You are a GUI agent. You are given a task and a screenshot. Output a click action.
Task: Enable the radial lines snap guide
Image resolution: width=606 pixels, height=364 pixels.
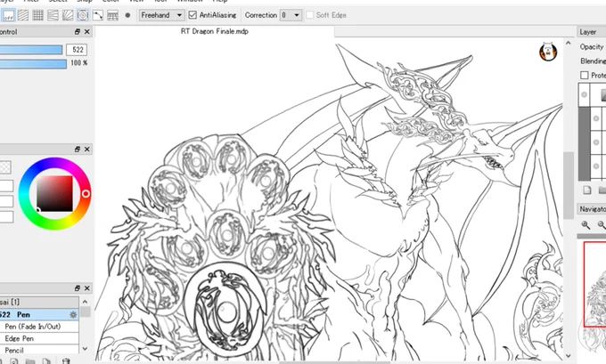[x=68, y=15]
